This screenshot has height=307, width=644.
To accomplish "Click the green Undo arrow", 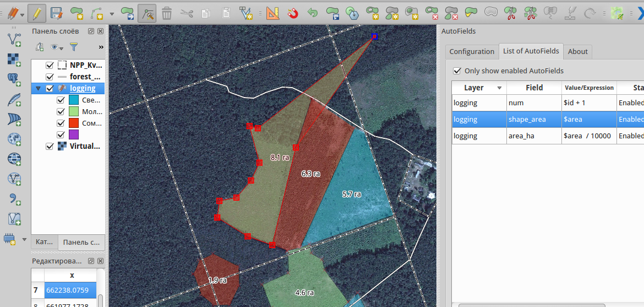I will [x=313, y=13].
